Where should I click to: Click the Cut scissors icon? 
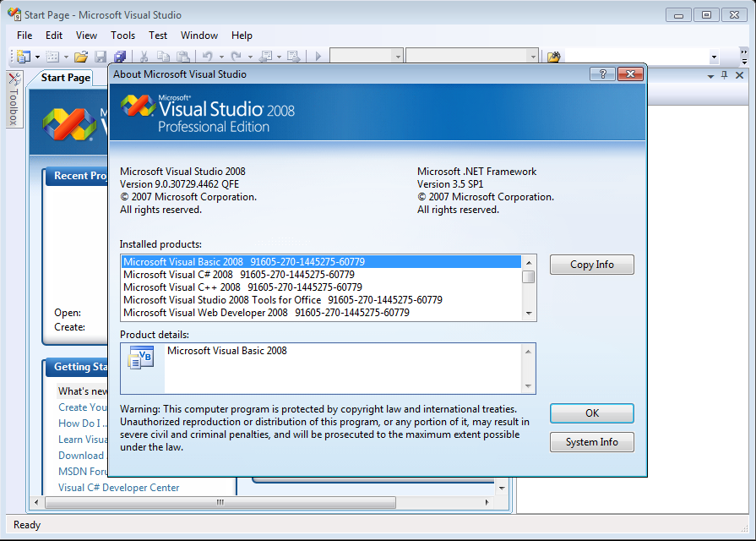point(144,57)
